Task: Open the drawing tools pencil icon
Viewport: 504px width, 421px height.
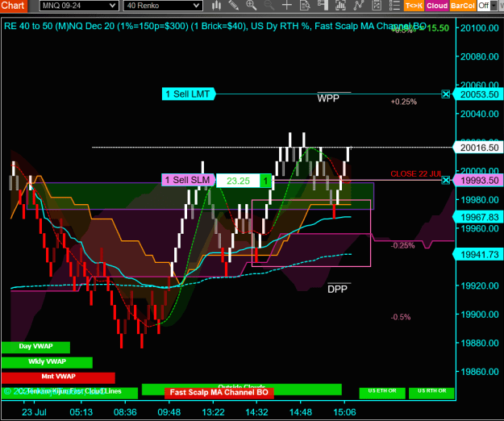Action: 234,5
